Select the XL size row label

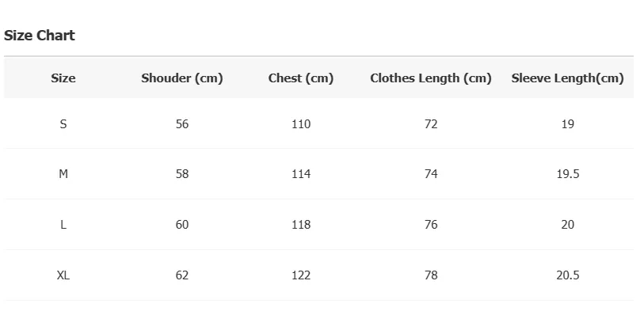click(63, 275)
